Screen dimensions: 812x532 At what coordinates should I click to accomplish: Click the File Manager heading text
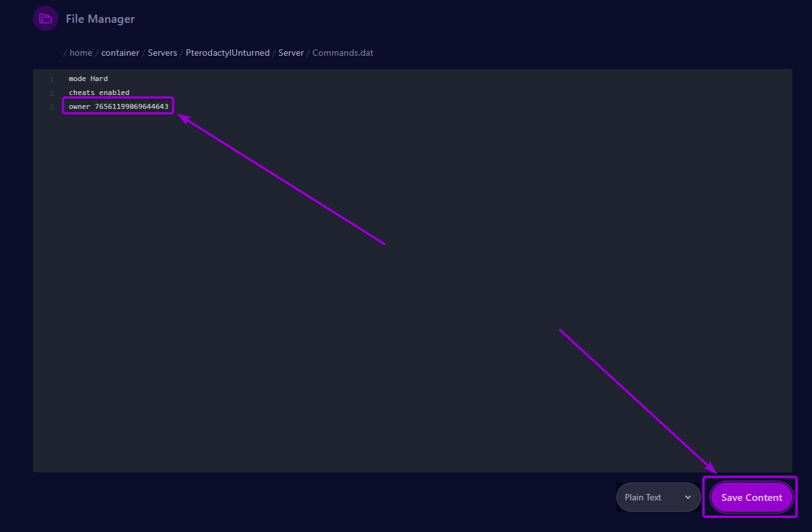[x=100, y=19]
